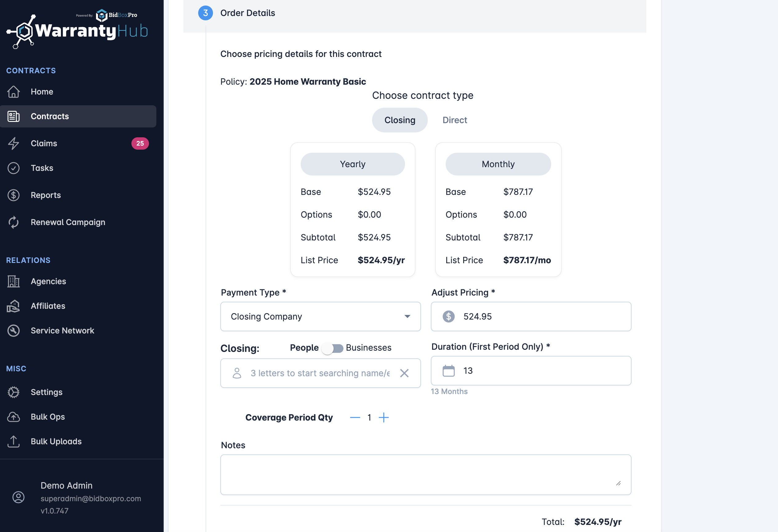The width and height of the screenshot is (778, 532).
Task: Click the Renewal Campaign refresh icon
Action: 14,222
